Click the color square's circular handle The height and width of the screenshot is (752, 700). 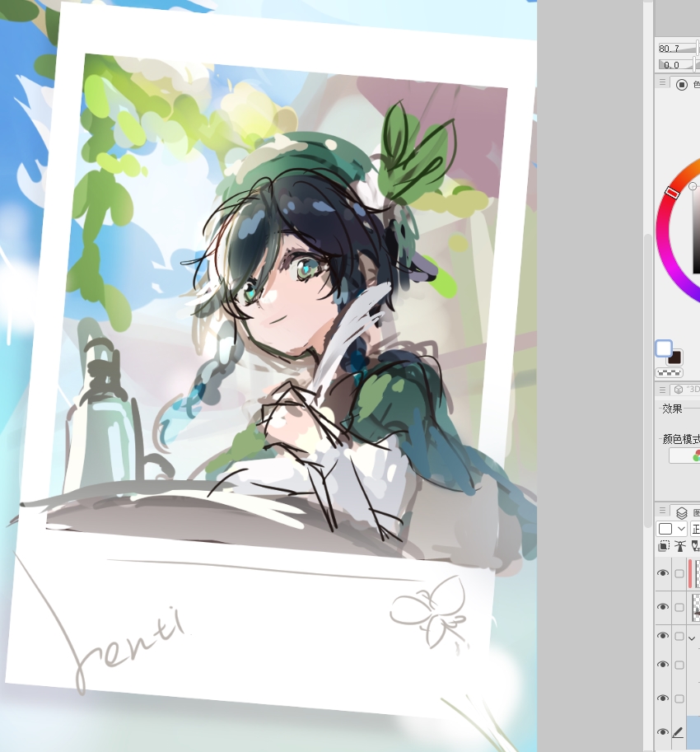click(693, 186)
